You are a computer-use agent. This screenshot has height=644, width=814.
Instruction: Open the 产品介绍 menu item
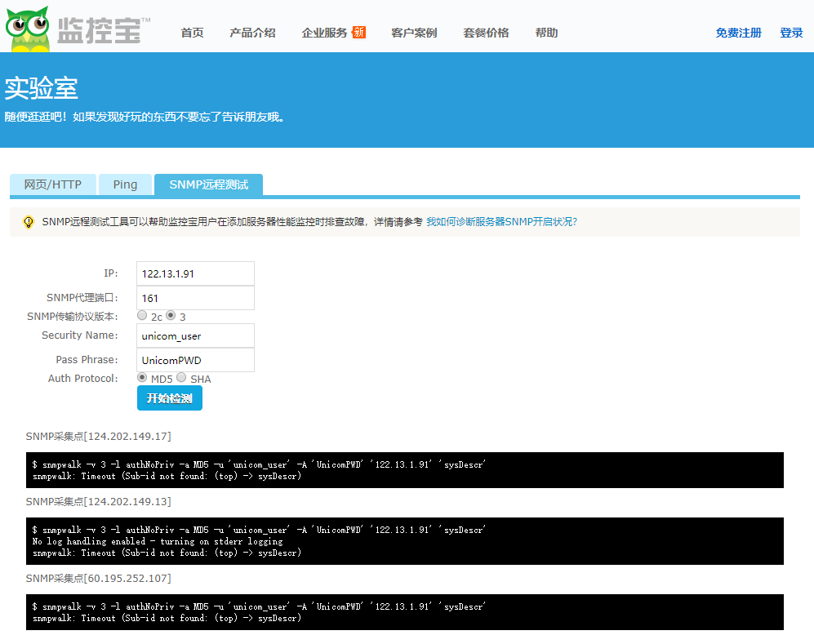(x=252, y=33)
